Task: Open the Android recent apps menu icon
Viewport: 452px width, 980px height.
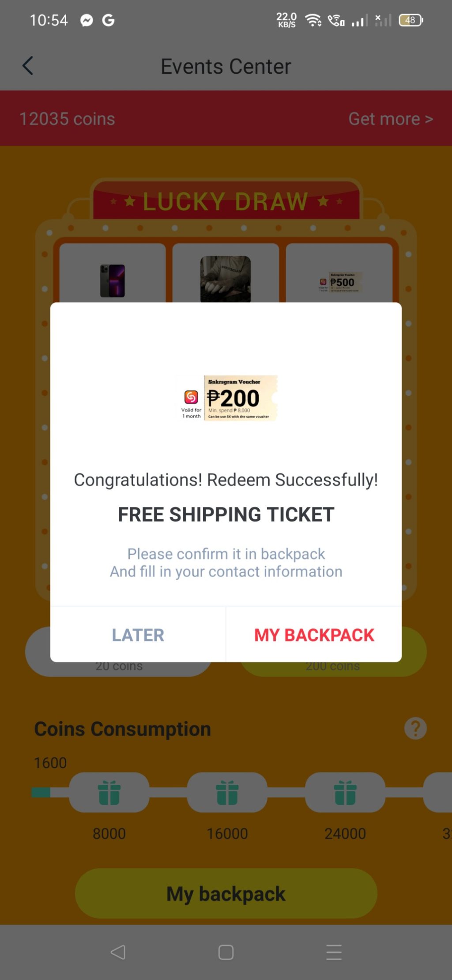Action: coord(334,952)
